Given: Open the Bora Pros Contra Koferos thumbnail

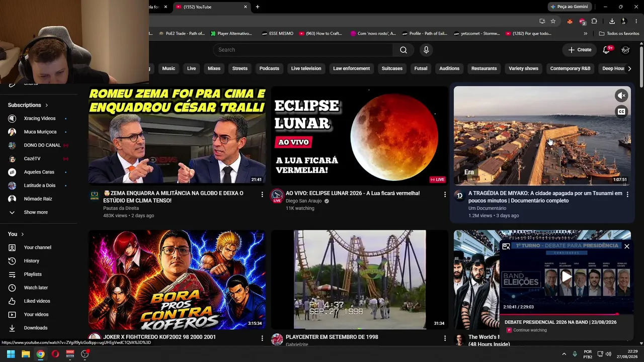Looking at the screenshot, I should [177, 280].
